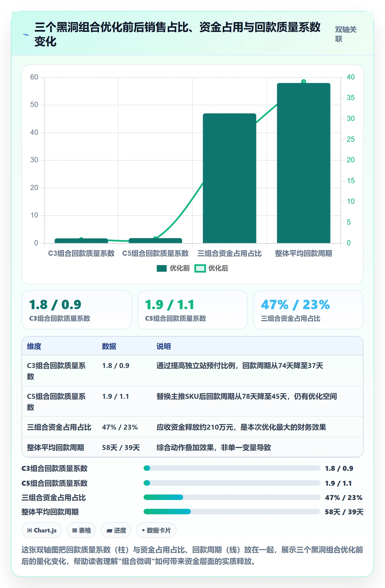Click the C3组合回款质量系数 progress bar
The height and width of the screenshot is (588, 385).
tap(232, 468)
